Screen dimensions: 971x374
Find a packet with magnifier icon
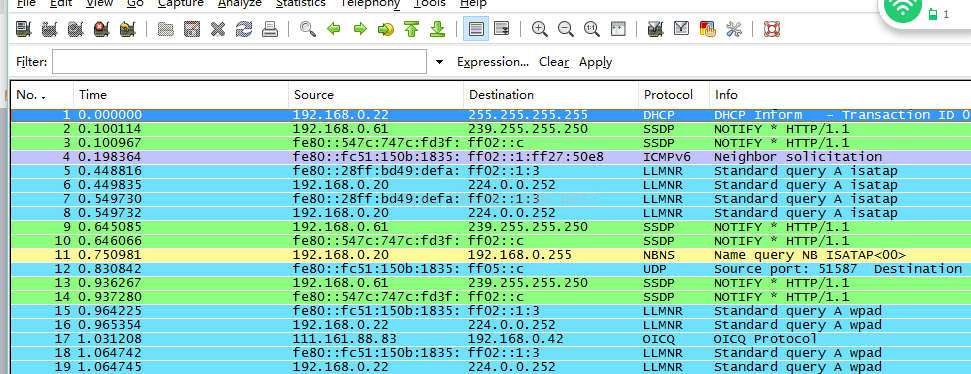[x=308, y=29]
